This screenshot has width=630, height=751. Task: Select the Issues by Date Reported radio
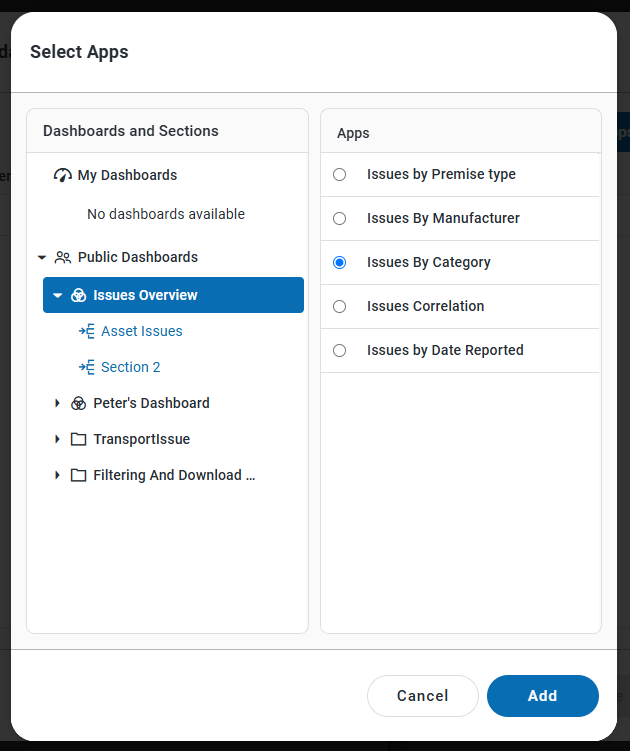click(340, 350)
